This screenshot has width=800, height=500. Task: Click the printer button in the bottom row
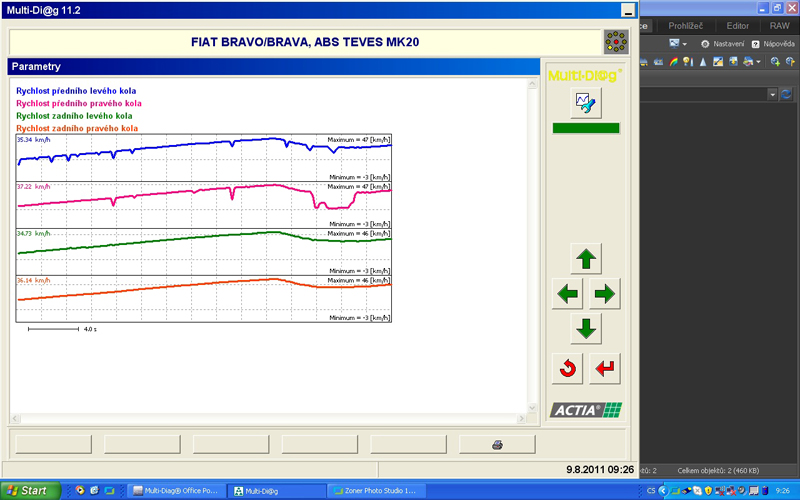tap(497, 444)
